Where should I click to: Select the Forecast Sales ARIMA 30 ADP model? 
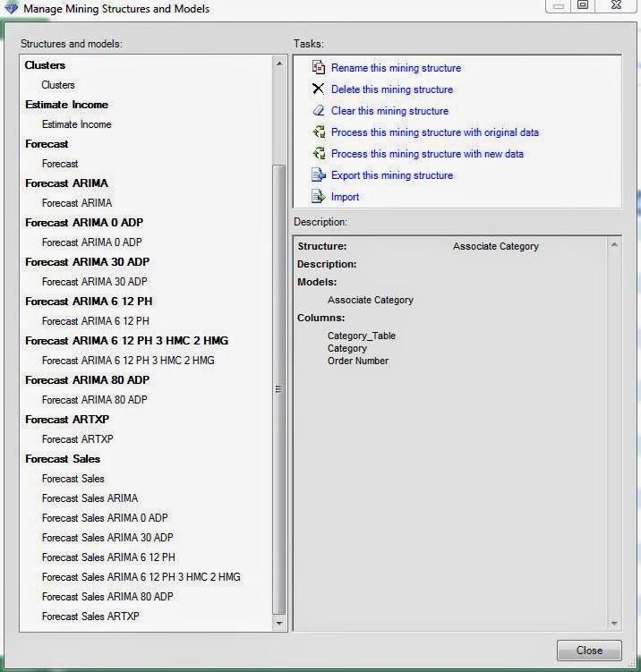pyautogui.click(x=107, y=538)
